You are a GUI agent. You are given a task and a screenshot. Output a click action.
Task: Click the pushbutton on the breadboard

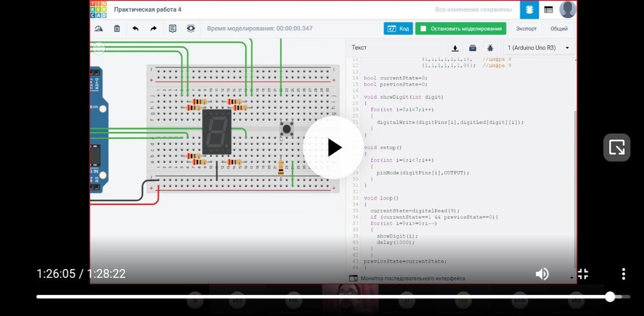[x=287, y=129]
